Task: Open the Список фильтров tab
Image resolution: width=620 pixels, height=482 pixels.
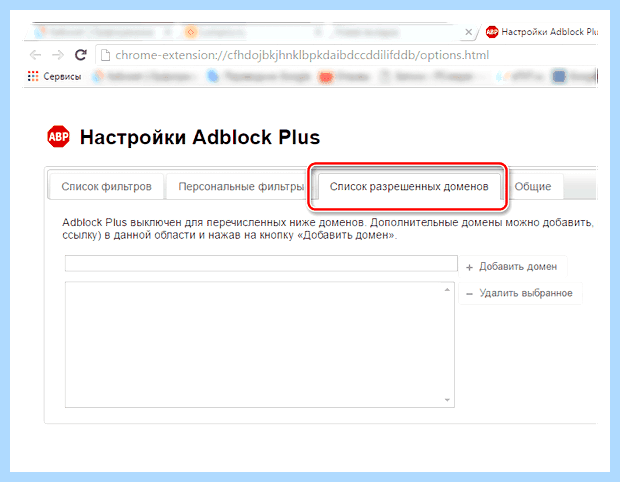Action: click(106, 186)
